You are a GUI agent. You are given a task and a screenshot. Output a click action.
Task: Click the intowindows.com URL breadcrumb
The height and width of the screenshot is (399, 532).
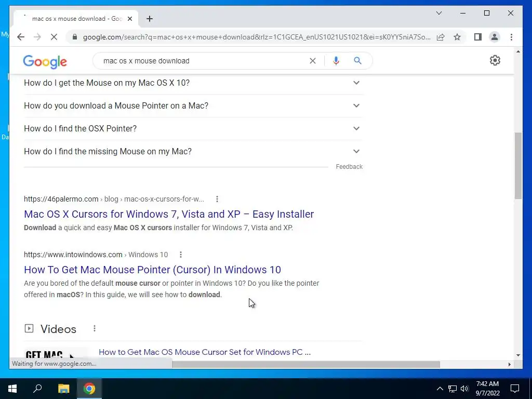point(96,255)
